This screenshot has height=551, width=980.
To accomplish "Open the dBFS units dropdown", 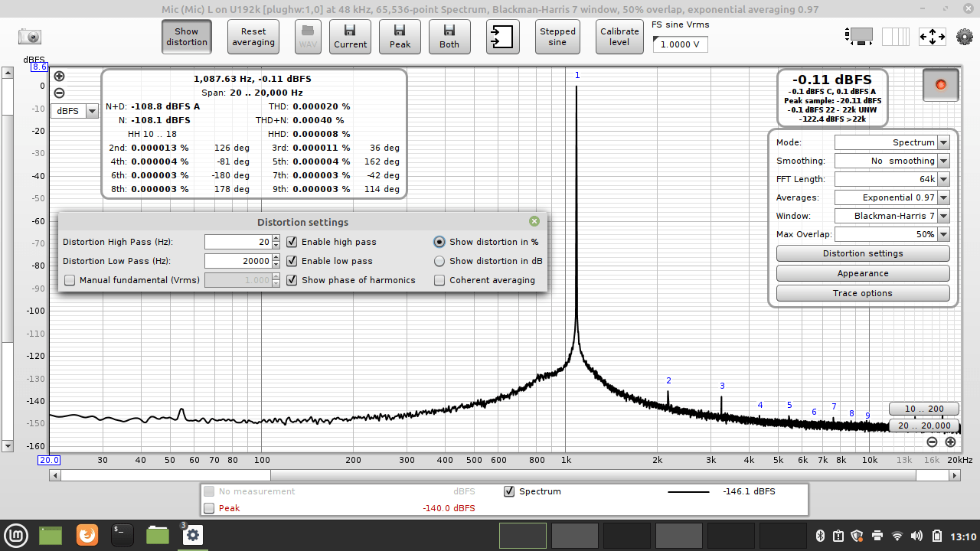I will pyautogui.click(x=75, y=111).
